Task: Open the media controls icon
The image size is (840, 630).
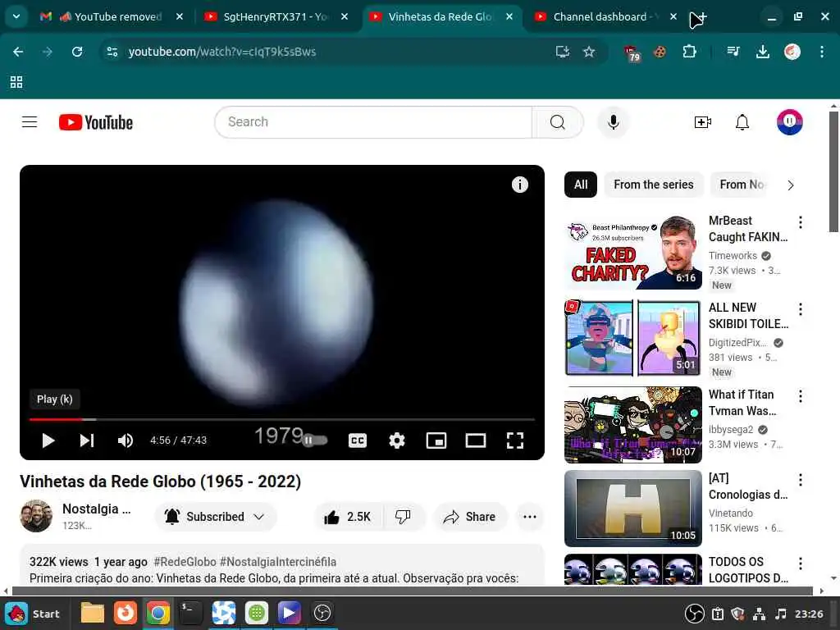Action: click(x=733, y=52)
